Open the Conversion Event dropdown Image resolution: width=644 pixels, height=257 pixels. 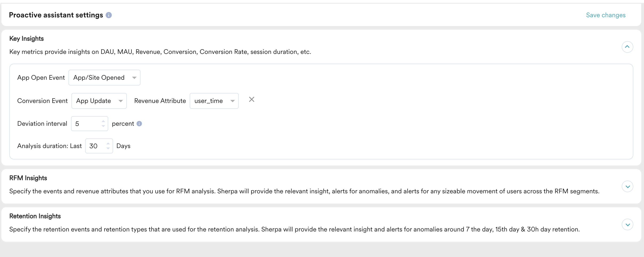pyautogui.click(x=99, y=101)
